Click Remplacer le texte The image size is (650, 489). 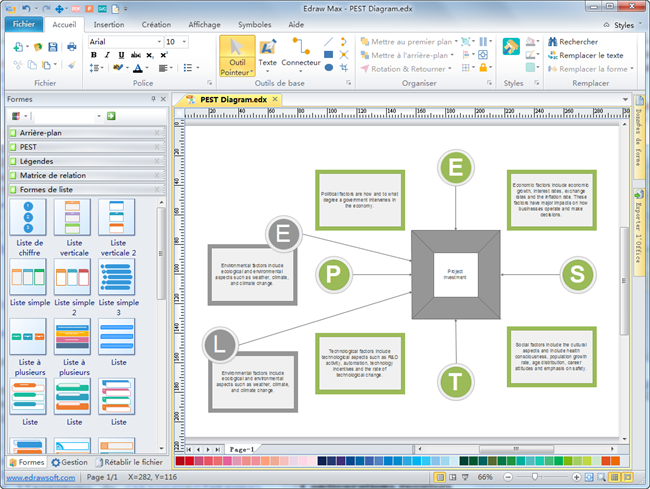pos(584,56)
